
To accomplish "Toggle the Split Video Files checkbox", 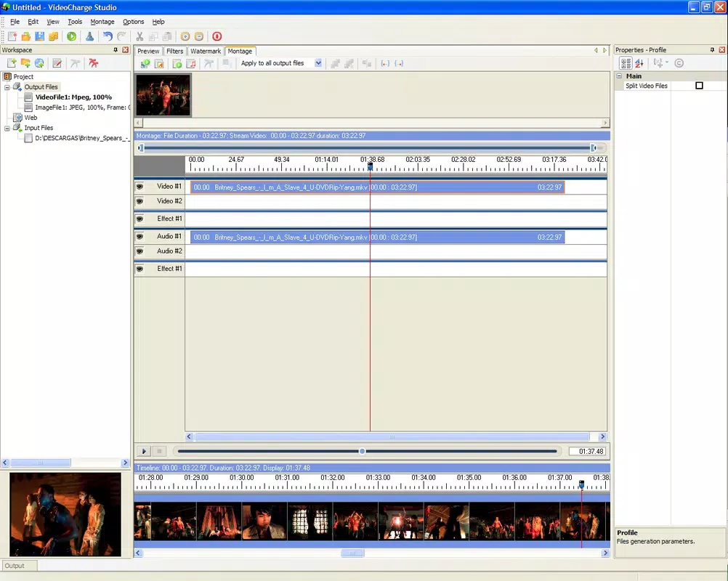I will [x=699, y=86].
